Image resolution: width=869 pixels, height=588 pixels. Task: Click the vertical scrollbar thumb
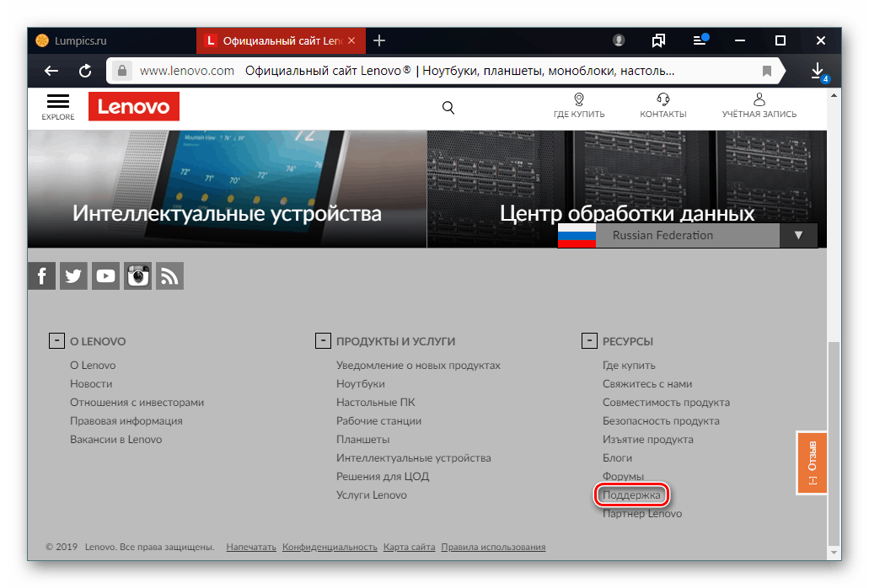click(x=834, y=443)
